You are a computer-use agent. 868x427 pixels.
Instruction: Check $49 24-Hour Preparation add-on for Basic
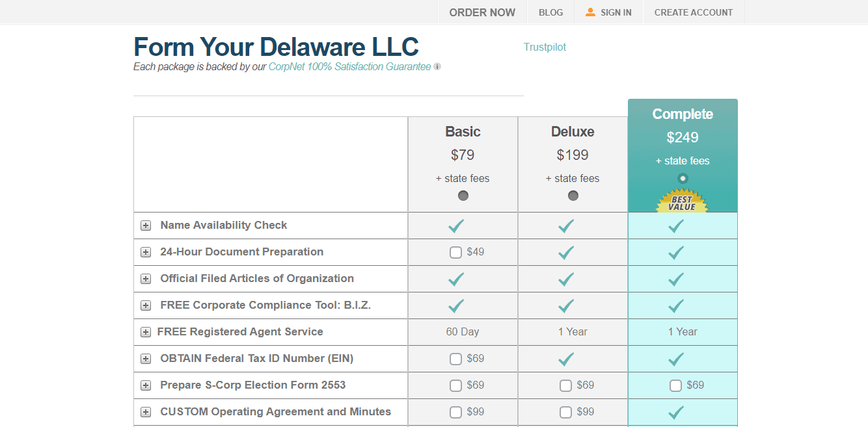[455, 252]
